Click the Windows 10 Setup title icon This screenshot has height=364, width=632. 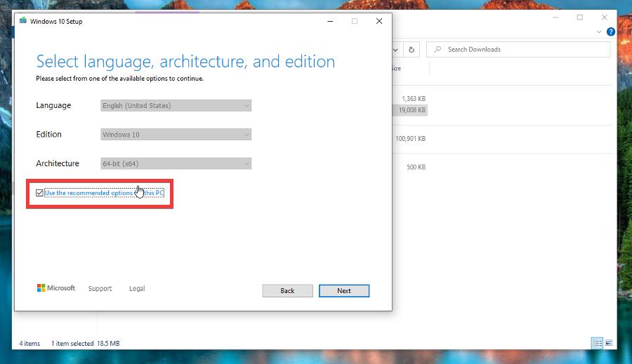tap(23, 20)
